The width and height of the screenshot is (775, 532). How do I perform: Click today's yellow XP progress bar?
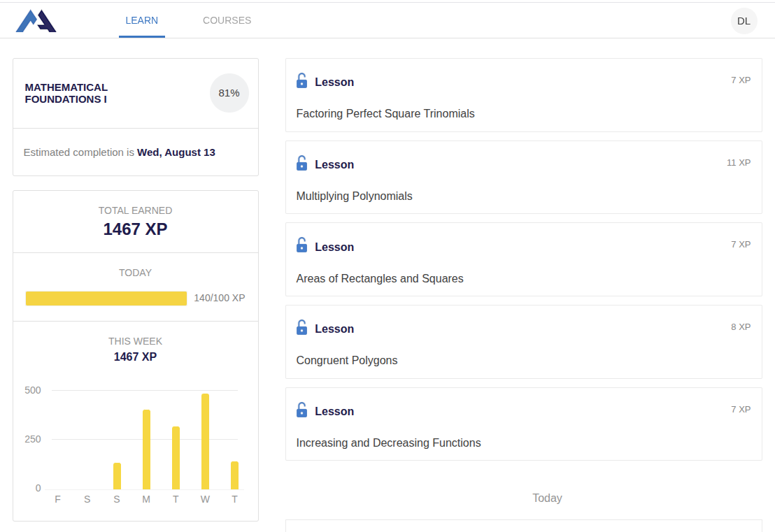[106, 299]
